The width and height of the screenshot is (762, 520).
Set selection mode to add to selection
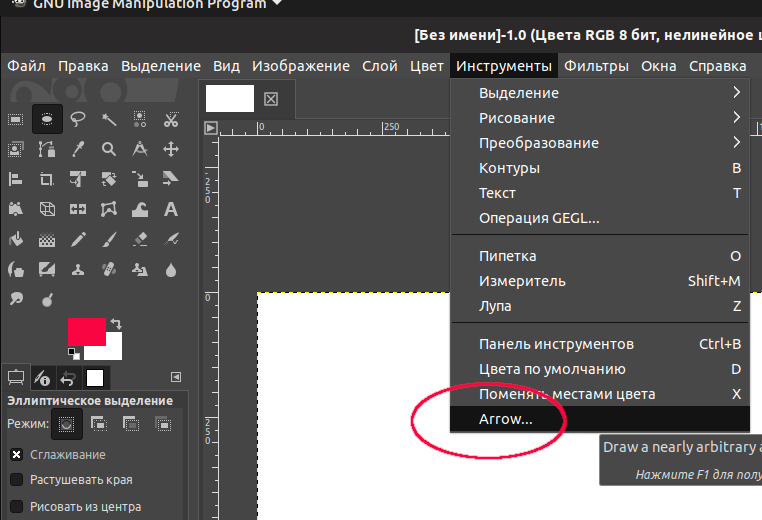point(99,424)
